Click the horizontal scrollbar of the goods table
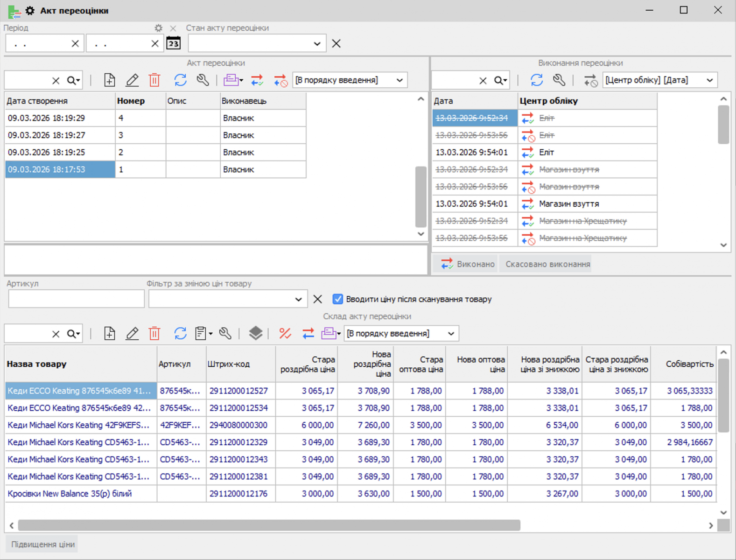 pos(269,525)
